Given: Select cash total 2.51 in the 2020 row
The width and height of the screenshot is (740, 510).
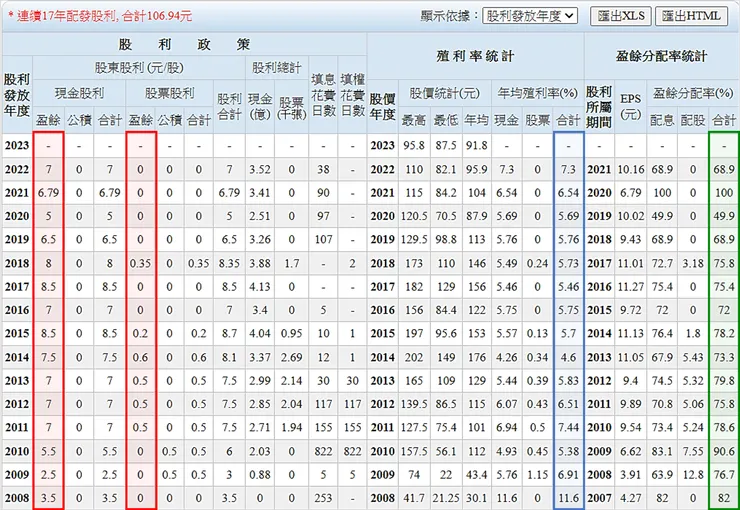Looking at the screenshot, I should click(x=260, y=216).
